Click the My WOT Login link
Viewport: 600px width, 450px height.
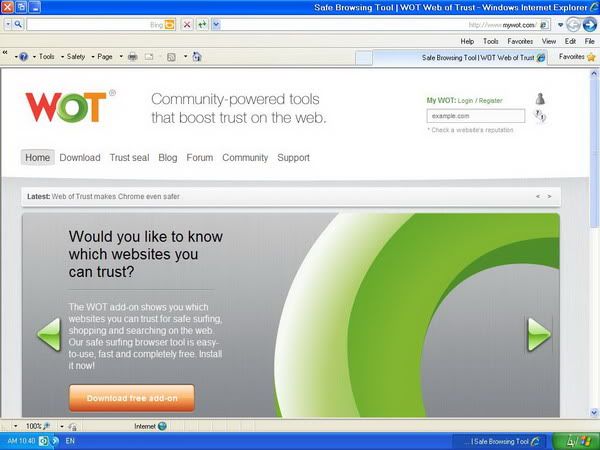465,101
